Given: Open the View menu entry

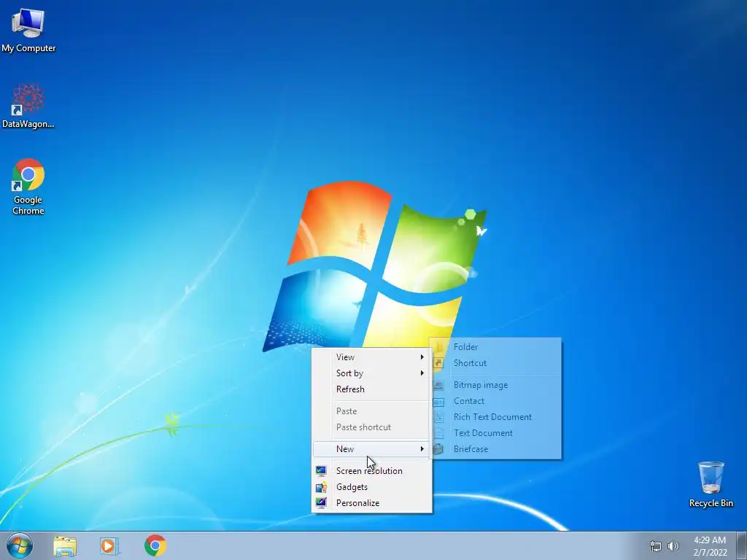Looking at the screenshot, I should (x=371, y=357).
